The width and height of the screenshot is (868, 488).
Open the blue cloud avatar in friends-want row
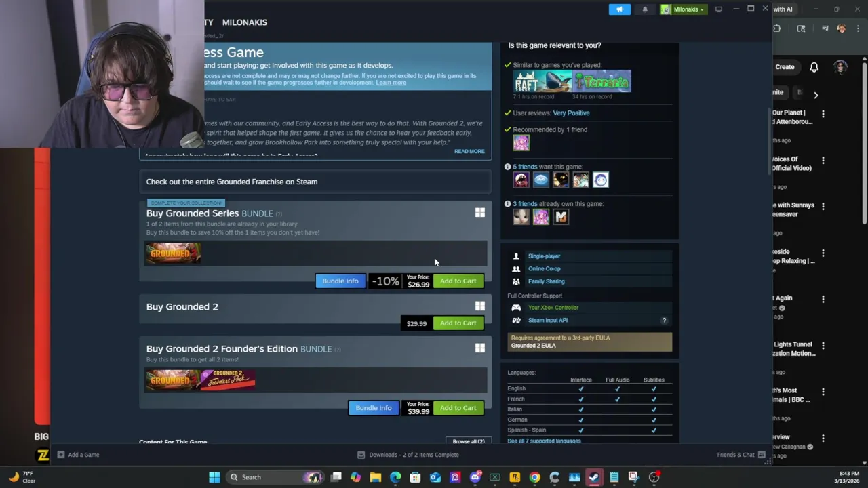(540, 180)
